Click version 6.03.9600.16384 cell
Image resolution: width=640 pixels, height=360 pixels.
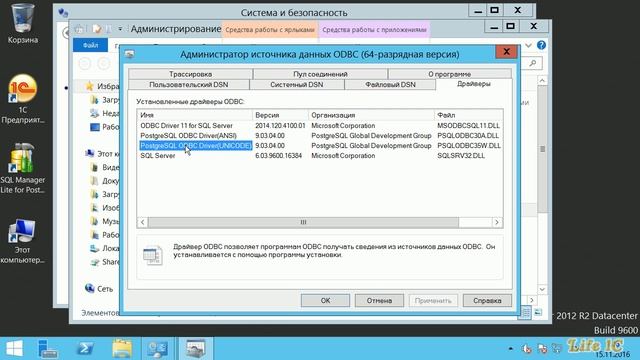click(x=278, y=156)
